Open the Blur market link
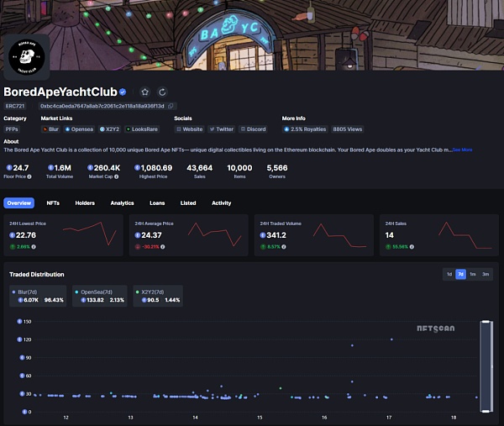 click(x=51, y=129)
